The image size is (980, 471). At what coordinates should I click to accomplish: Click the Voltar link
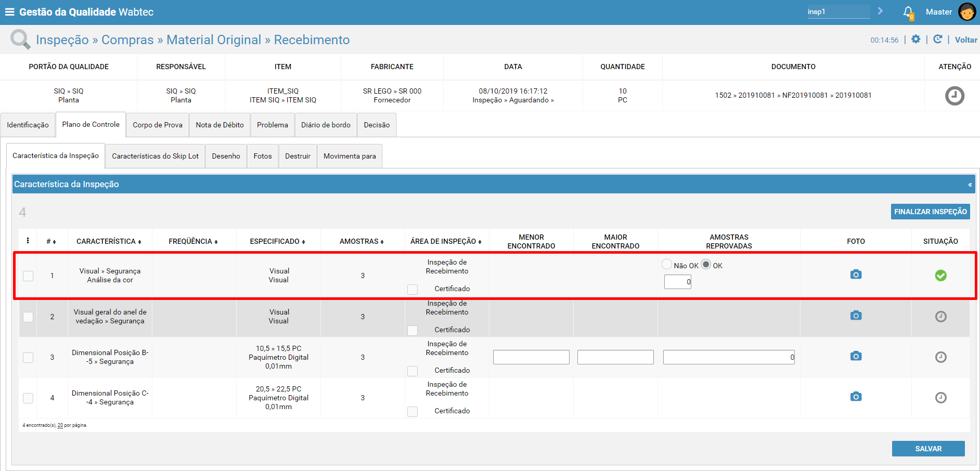(966, 40)
